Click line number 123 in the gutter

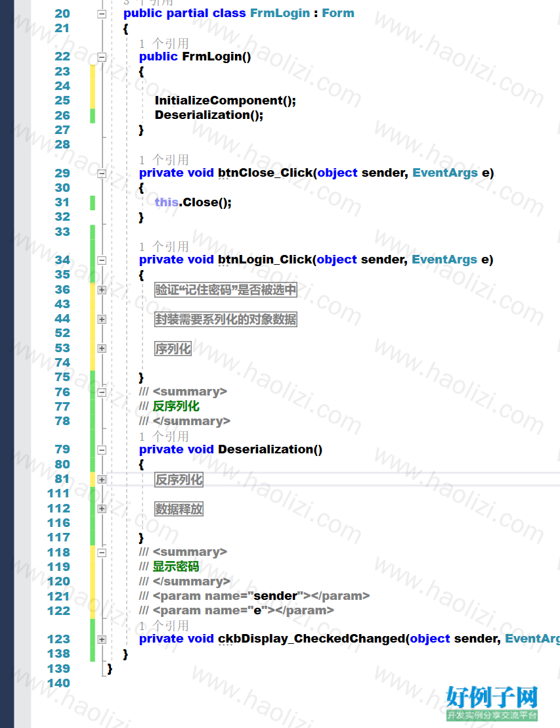click(58, 639)
